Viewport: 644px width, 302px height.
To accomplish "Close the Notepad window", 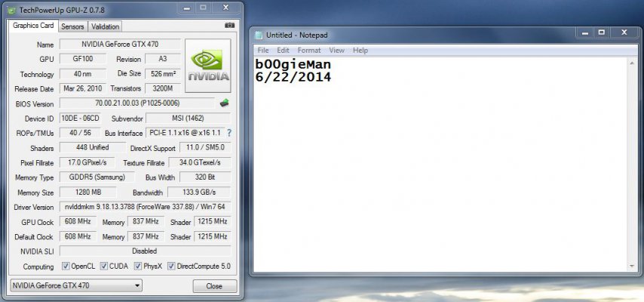I will 624,32.
